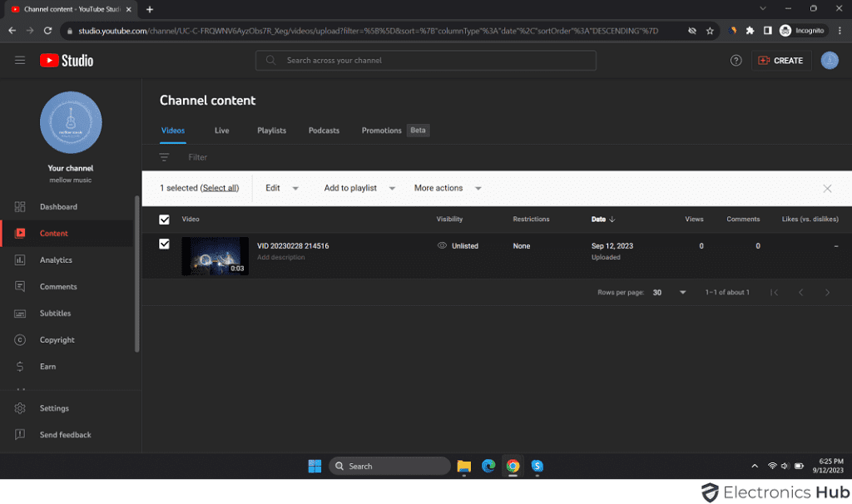Click the red CREATE button

(780, 60)
